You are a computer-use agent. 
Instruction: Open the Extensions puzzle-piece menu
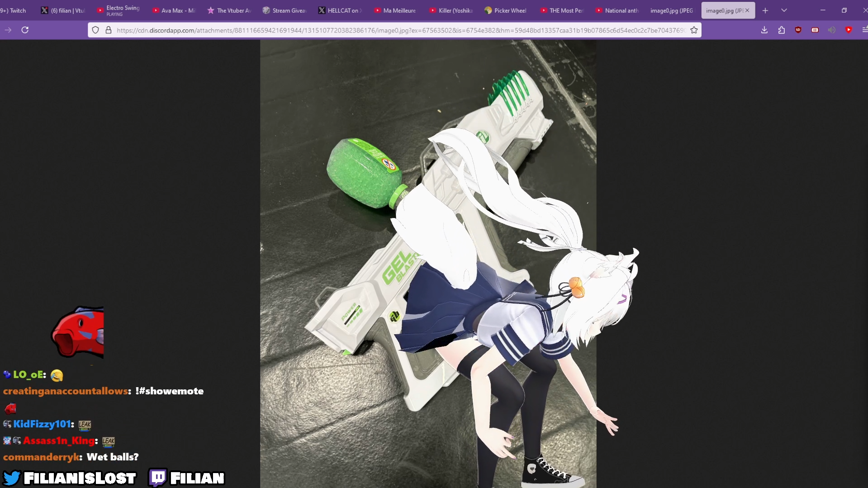coord(781,30)
